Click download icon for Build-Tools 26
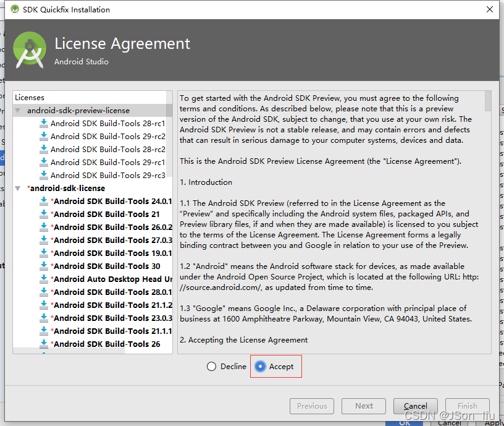This screenshot has width=504, height=426. 43,344
